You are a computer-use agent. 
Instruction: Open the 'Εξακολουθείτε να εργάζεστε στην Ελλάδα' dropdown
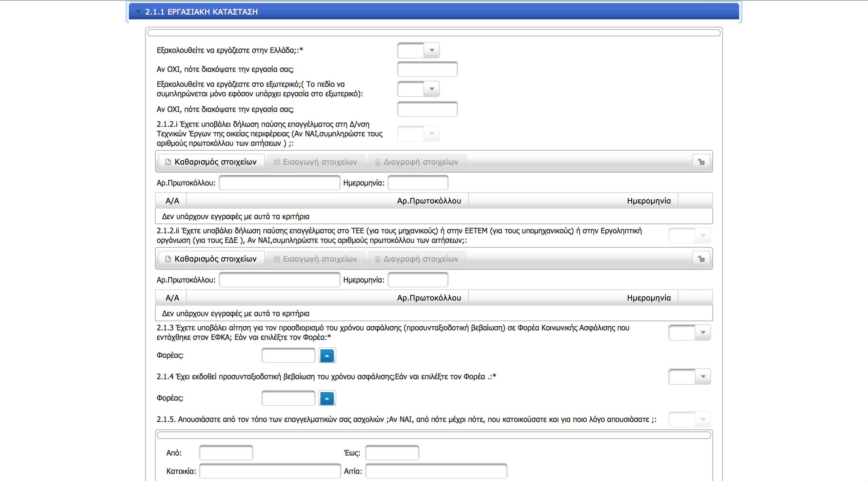(x=431, y=50)
